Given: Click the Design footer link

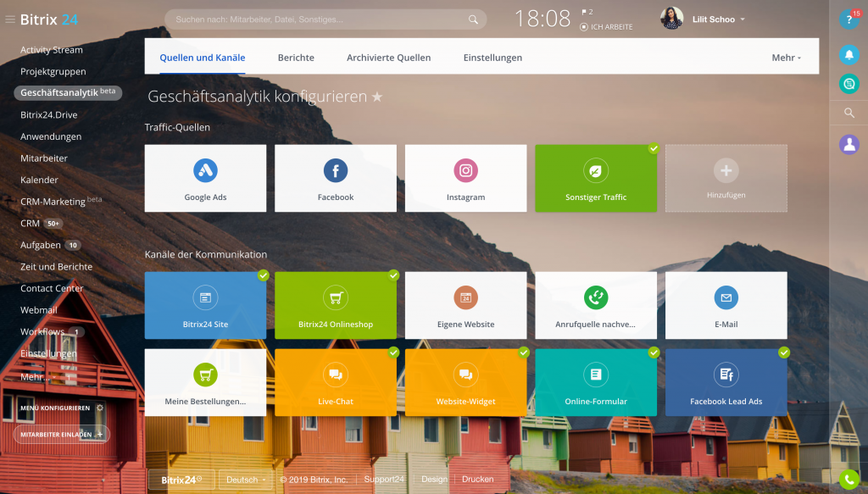Looking at the screenshot, I should point(434,480).
